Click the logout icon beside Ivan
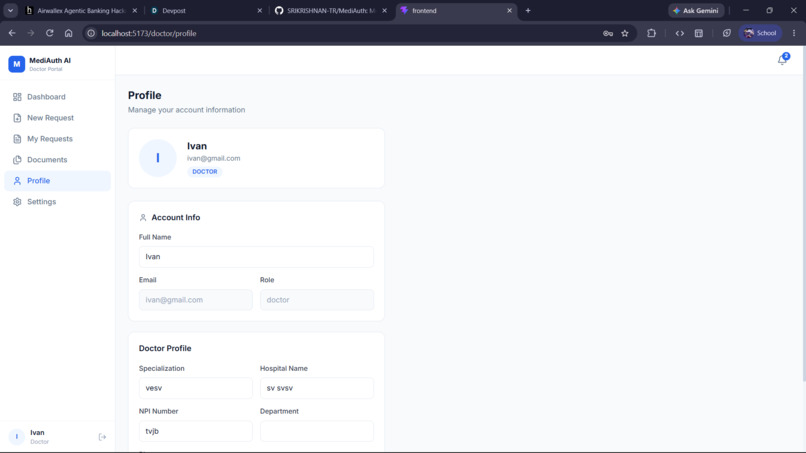The image size is (806, 453). (102, 437)
